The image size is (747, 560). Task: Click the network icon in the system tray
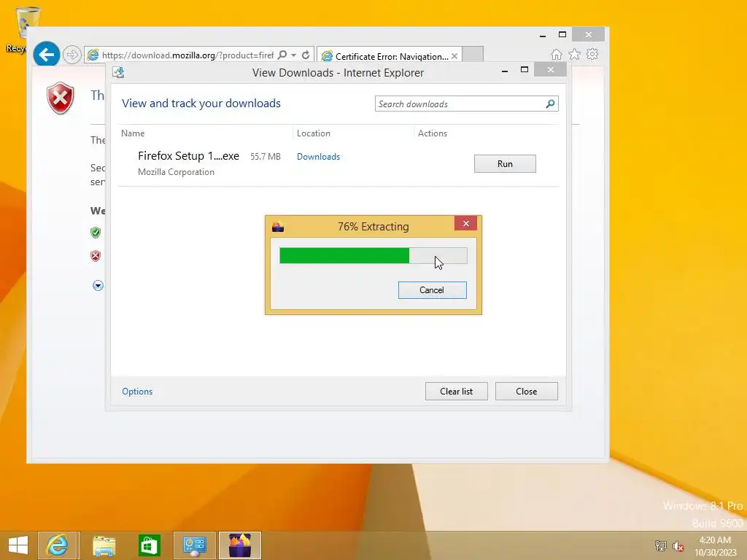click(660, 545)
